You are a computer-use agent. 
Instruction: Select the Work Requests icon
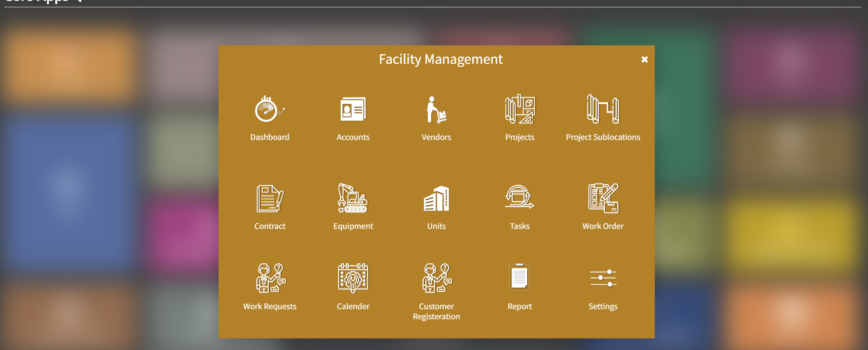pos(270,278)
